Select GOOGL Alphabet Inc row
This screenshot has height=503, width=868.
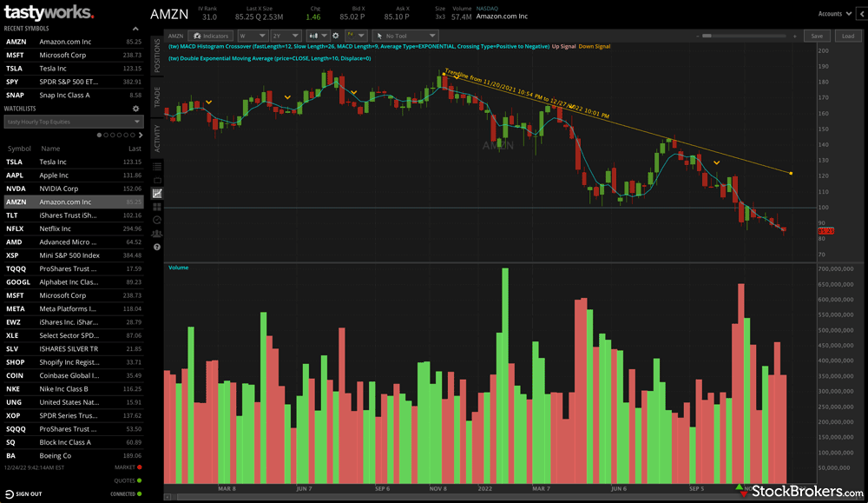[x=74, y=282]
